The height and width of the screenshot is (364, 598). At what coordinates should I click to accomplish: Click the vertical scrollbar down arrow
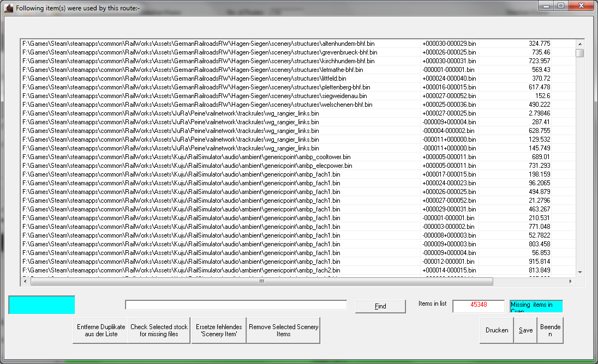tap(579, 272)
